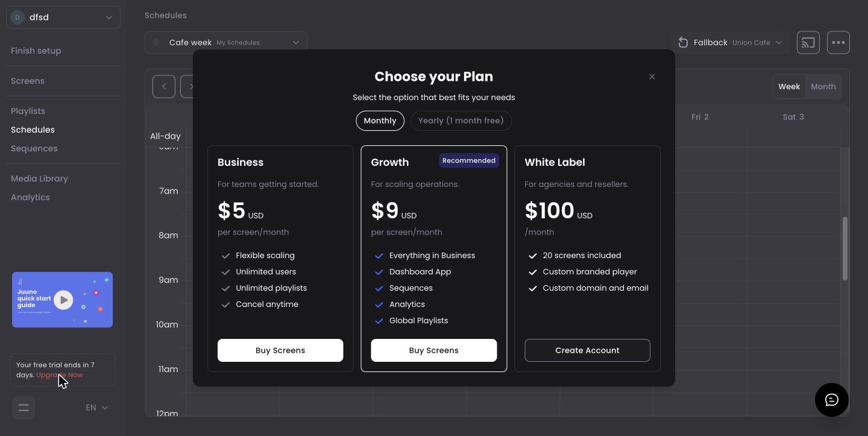Click the 'Cancel anytime' feature text
The width and height of the screenshot is (868, 436).
267,305
